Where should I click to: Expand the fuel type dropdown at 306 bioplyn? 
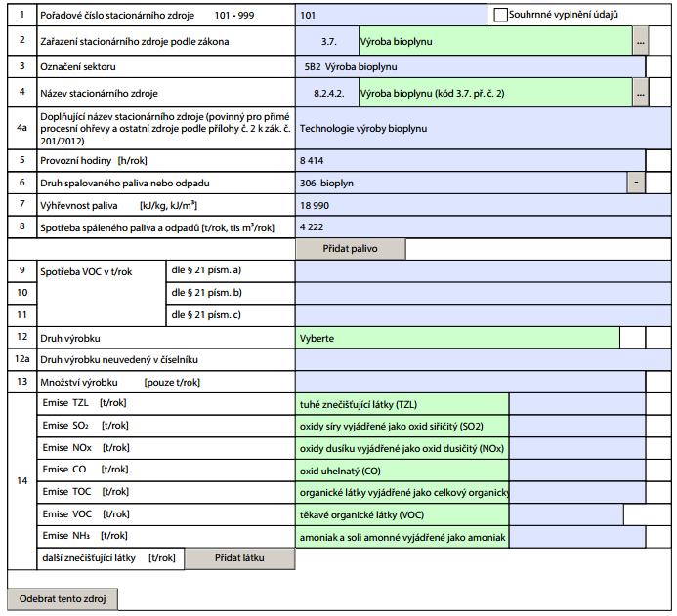(x=636, y=183)
